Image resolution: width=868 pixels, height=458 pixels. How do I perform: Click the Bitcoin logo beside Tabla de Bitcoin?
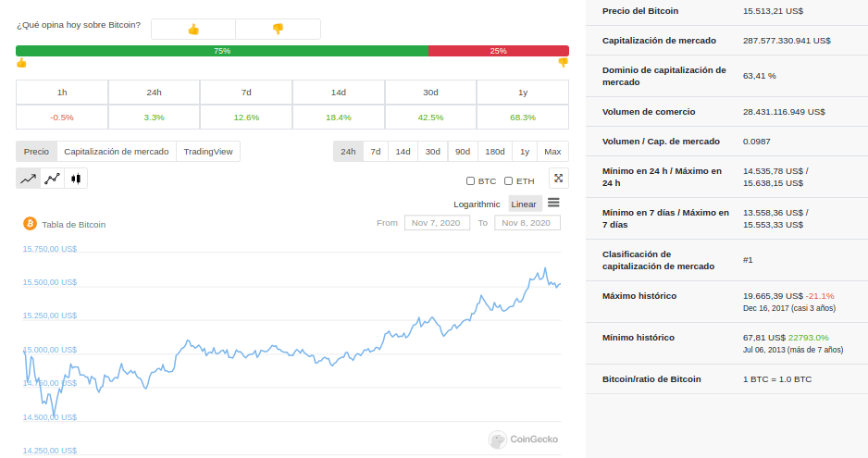pyautogui.click(x=30, y=223)
